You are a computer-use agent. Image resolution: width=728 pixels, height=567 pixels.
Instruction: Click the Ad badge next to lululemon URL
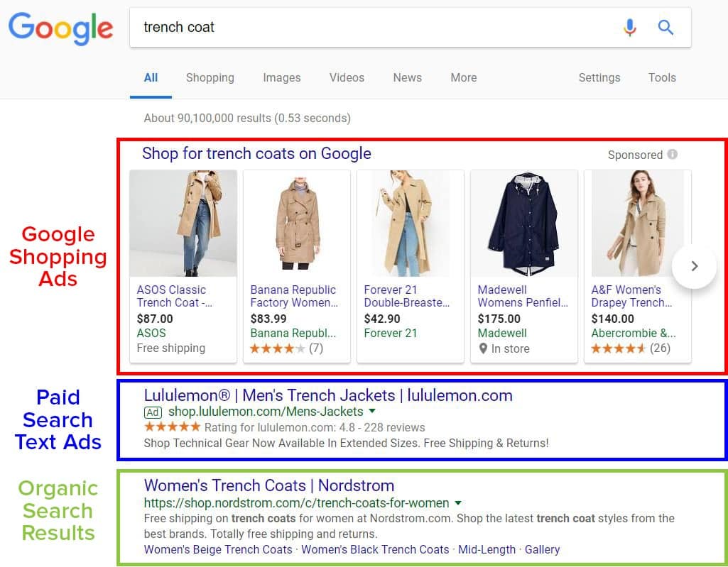click(153, 412)
